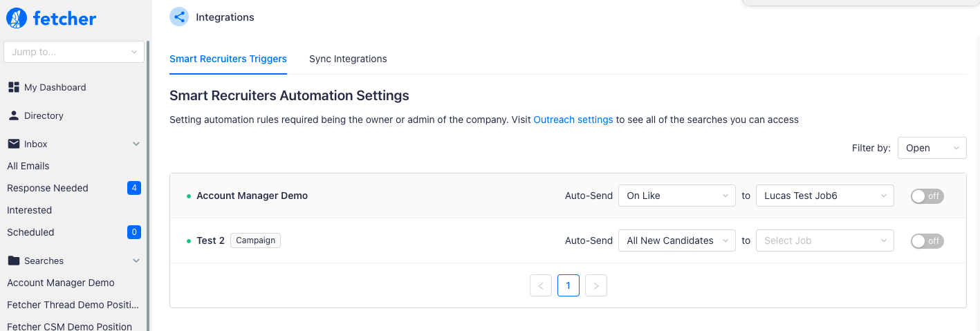
Task: Follow the Outreach settings link
Action: click(573, 120)
